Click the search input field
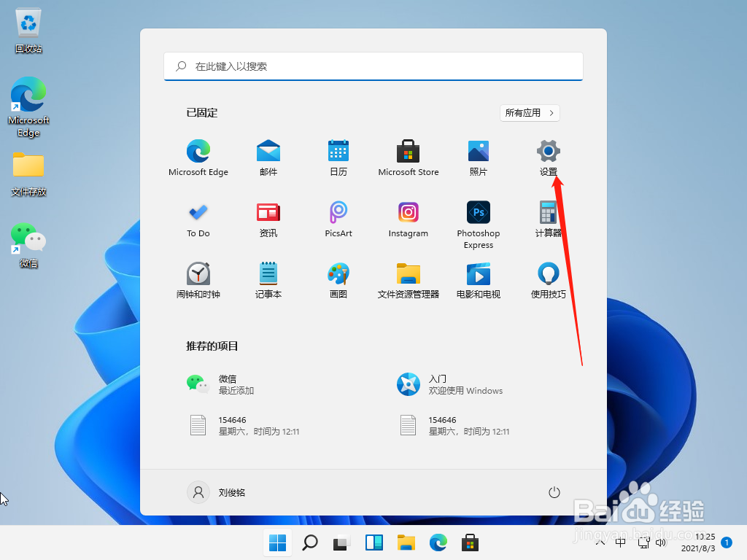 click(373, 66)
